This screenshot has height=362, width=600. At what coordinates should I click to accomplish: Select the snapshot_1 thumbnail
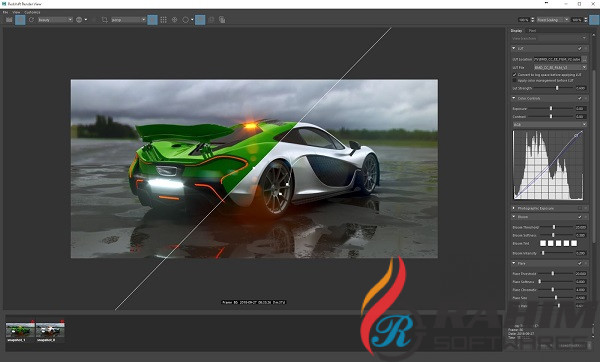point(20,330)
